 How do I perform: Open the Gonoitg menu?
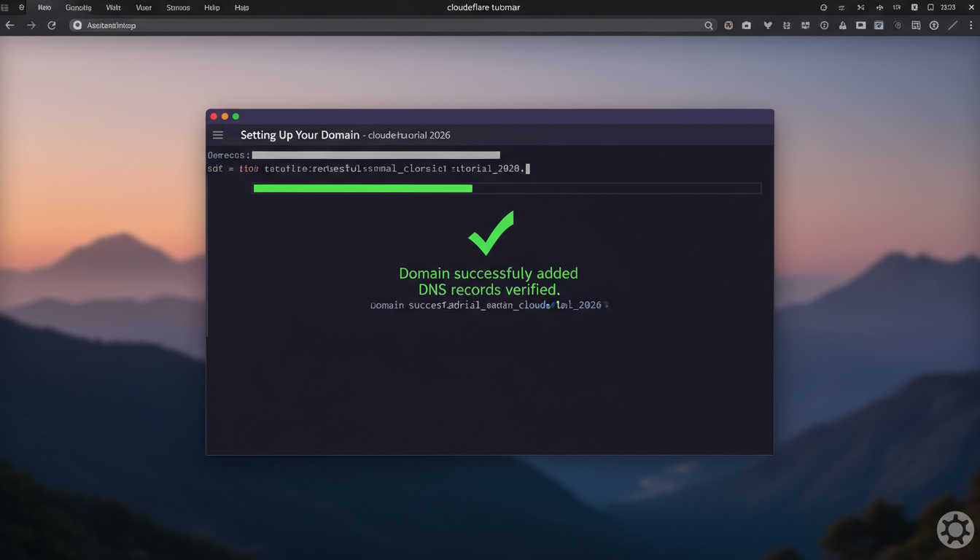(x=78, y=7)
